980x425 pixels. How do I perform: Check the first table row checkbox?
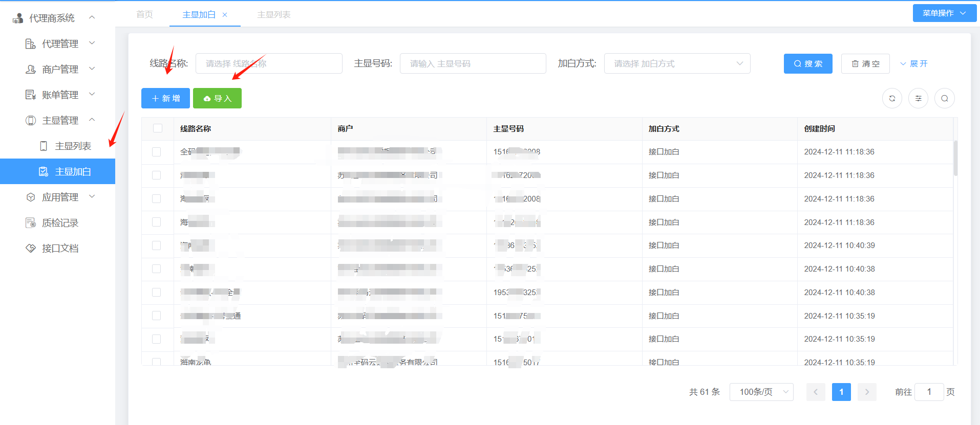[157, 152]
